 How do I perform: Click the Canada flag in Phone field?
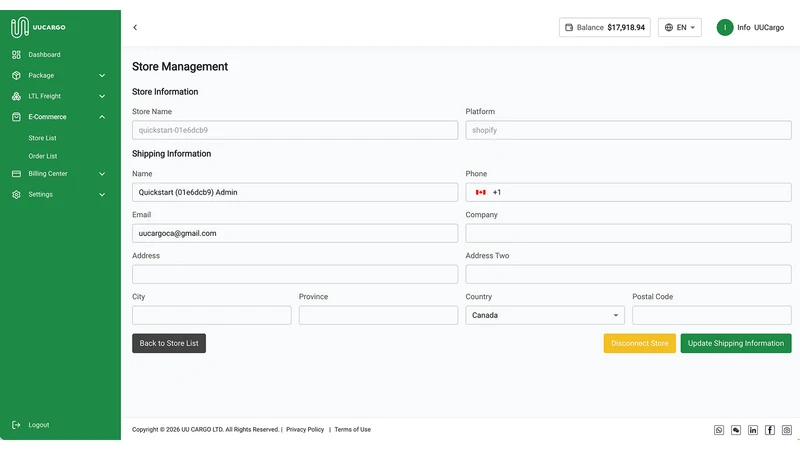[x=481, y=192]
